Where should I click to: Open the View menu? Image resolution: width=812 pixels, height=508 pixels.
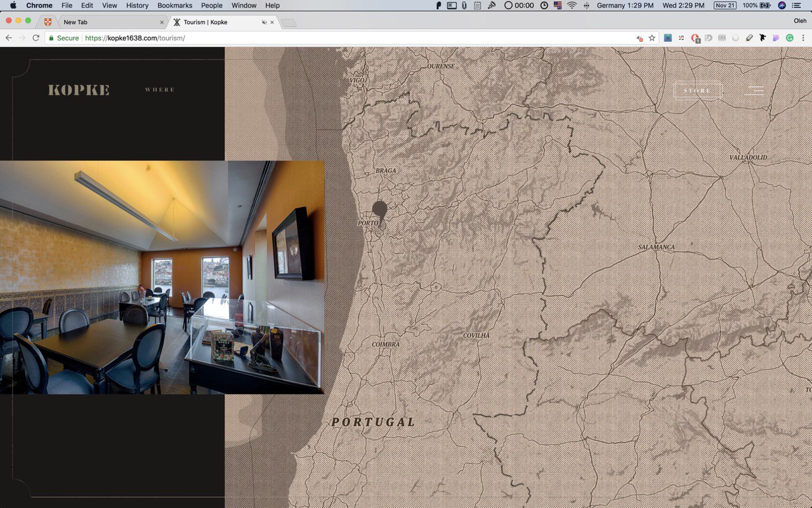coord(110,5)
